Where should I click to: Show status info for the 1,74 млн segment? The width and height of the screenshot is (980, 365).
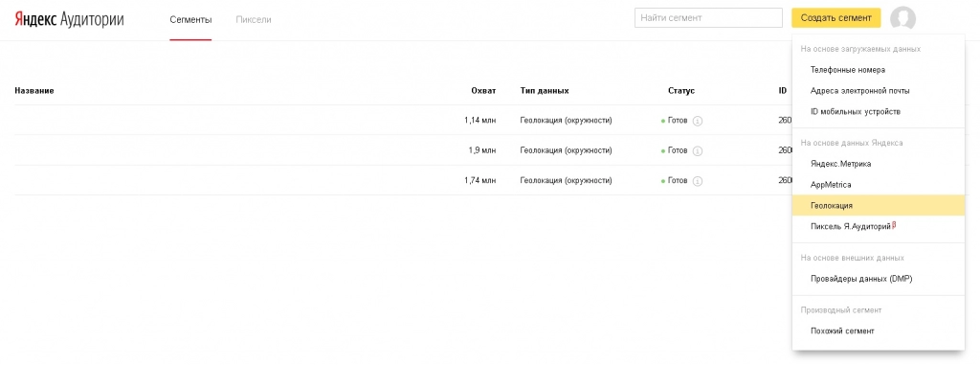[698, 181]
